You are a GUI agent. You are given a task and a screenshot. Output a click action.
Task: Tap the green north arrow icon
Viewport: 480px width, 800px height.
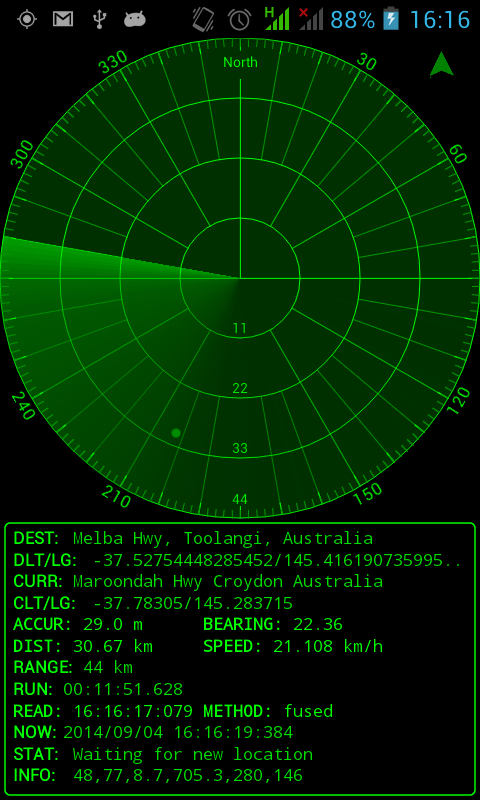(441, 64)
